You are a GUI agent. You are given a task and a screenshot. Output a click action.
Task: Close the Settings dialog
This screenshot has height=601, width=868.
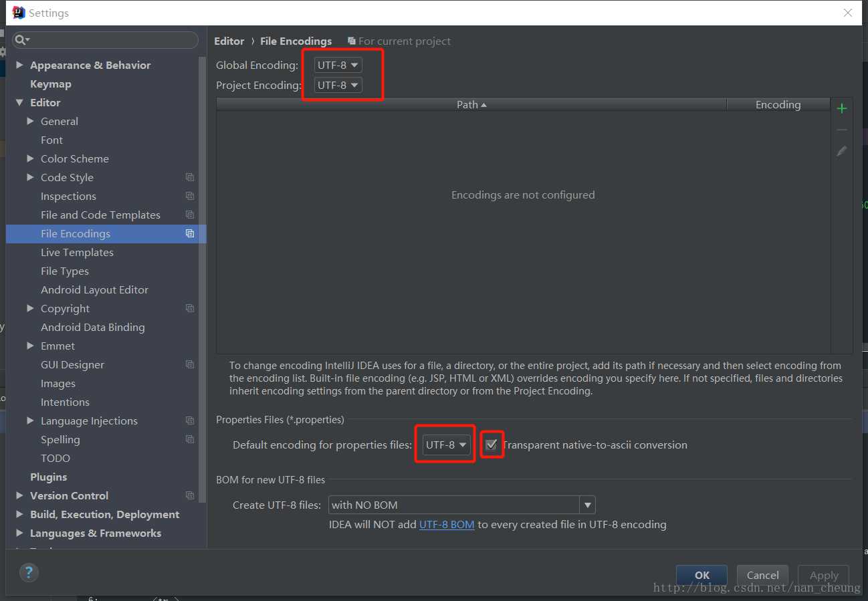point(848,13)
